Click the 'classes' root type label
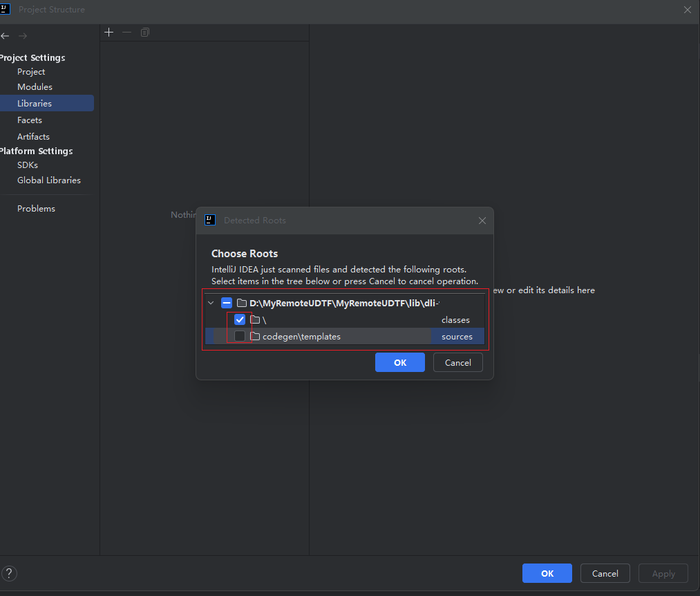The width and height of the screenshot is (700, 596). pos(455,320)
